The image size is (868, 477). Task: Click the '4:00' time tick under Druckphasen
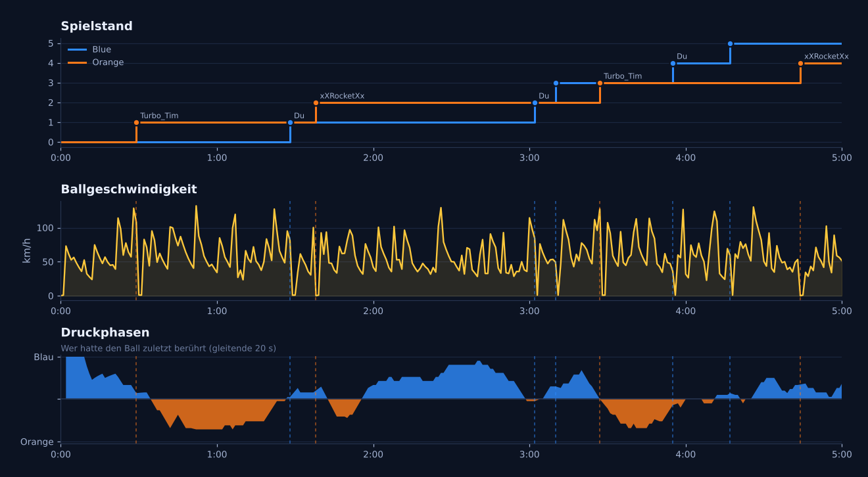coord(685,455)
